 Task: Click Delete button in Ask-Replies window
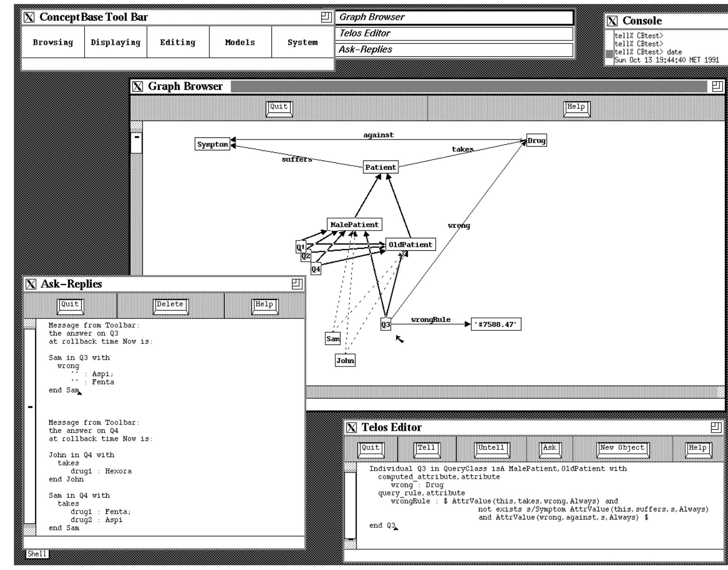click(170, 306)
